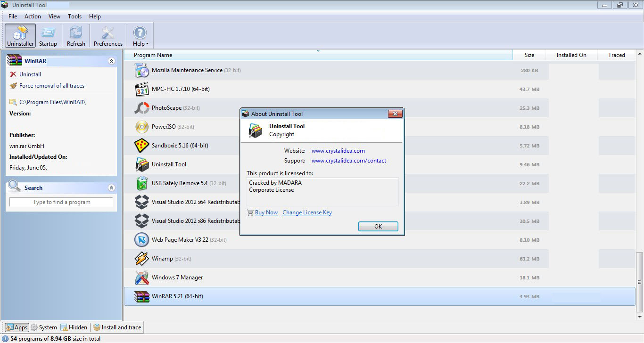Click the Uninstall Tool logo in About dialog
This screenshot has width=644, height=343.
coord(256,131)
